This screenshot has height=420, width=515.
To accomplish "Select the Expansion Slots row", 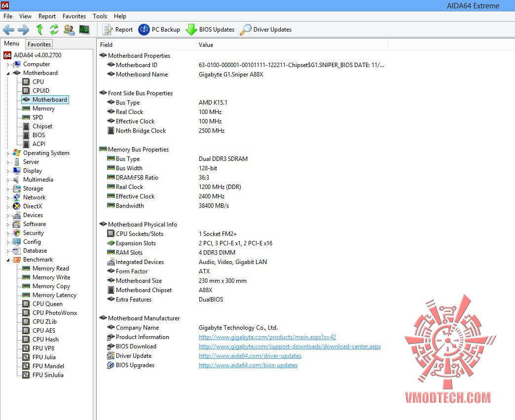I will (242, 243).
